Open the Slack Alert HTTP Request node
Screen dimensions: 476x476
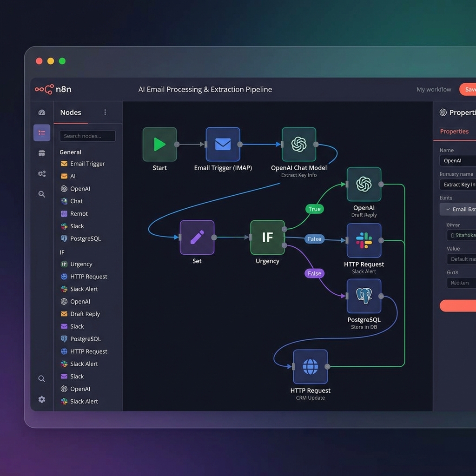pyautogui.click(x=364, y=240)
